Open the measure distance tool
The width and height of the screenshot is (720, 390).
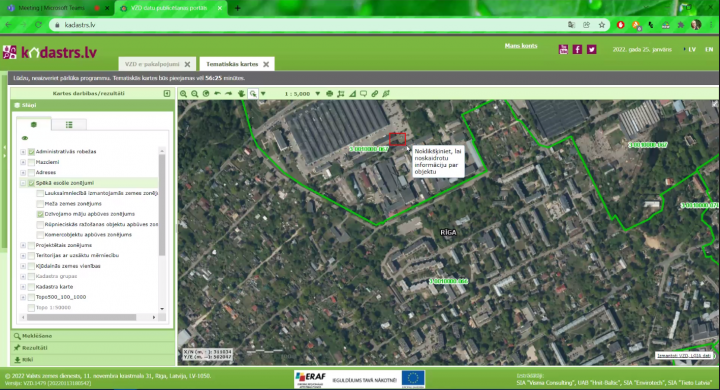point(352,94)
